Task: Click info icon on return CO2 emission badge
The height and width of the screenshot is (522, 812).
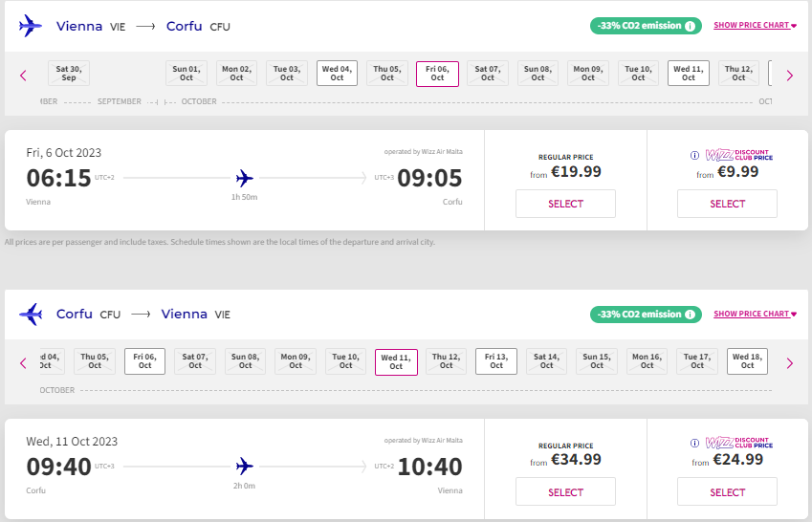Action: coord(690,315)
